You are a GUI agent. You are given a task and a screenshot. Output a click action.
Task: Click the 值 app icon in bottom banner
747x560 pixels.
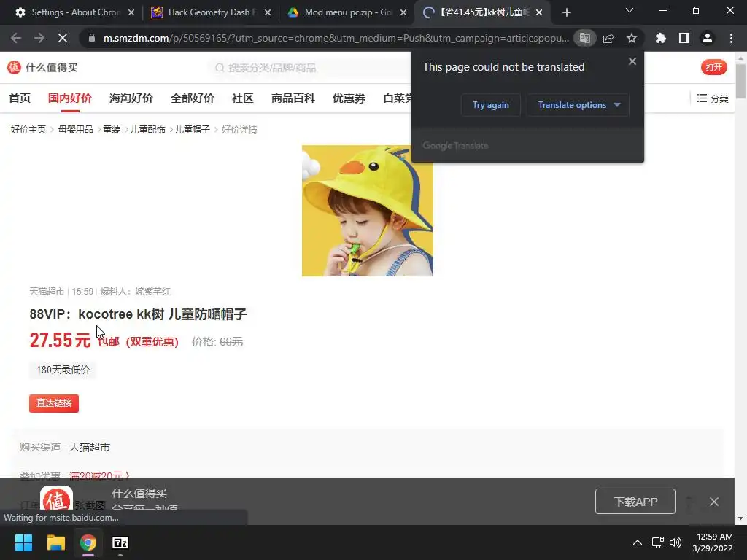(56, 498)
